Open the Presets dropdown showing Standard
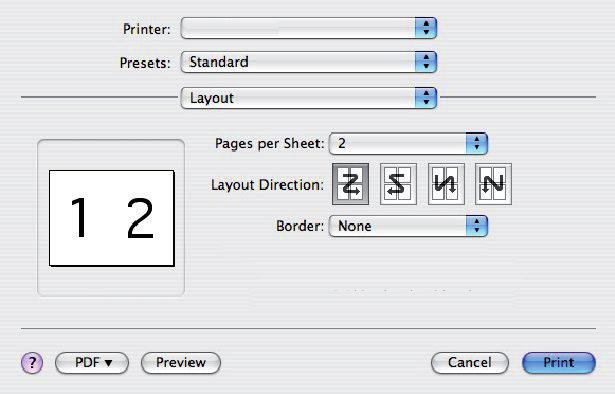 309,62
